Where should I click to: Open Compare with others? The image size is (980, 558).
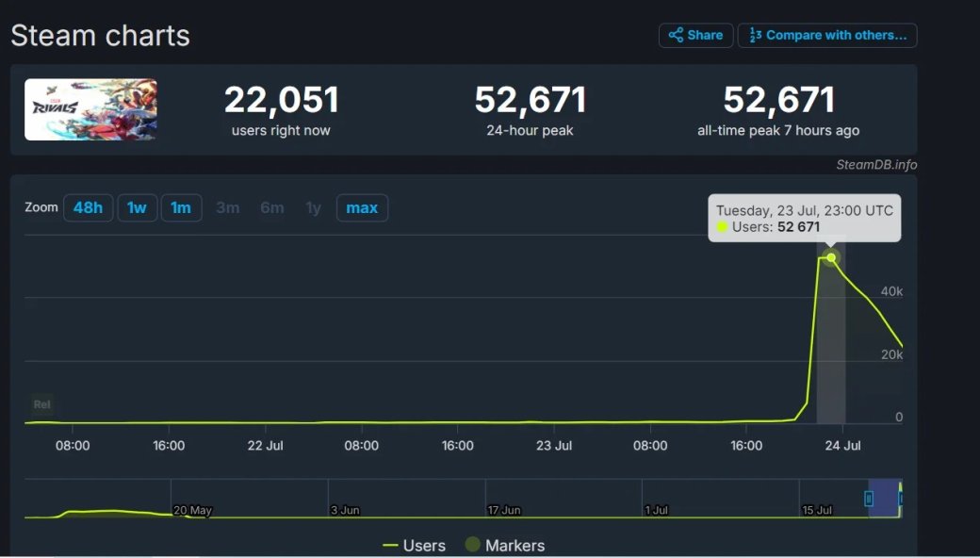(x=827, y=36)
